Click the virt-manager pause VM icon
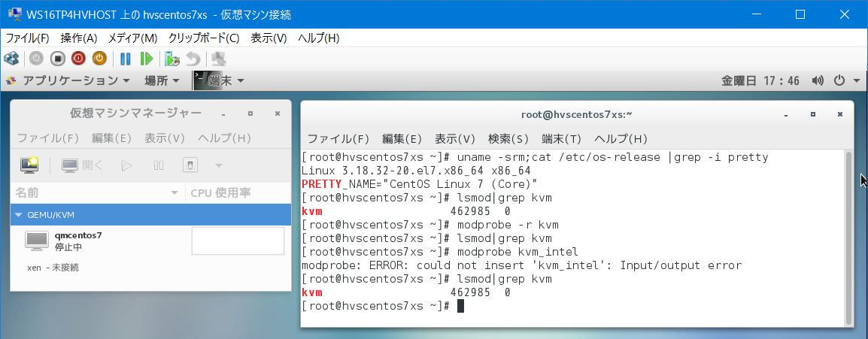 (x=158, y=165)
